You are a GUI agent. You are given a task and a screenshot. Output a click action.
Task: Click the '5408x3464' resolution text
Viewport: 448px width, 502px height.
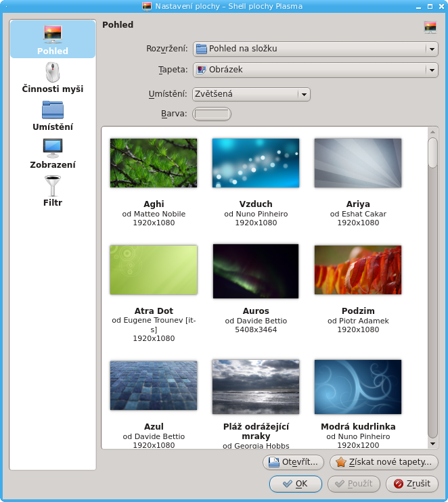click(256, 329)
